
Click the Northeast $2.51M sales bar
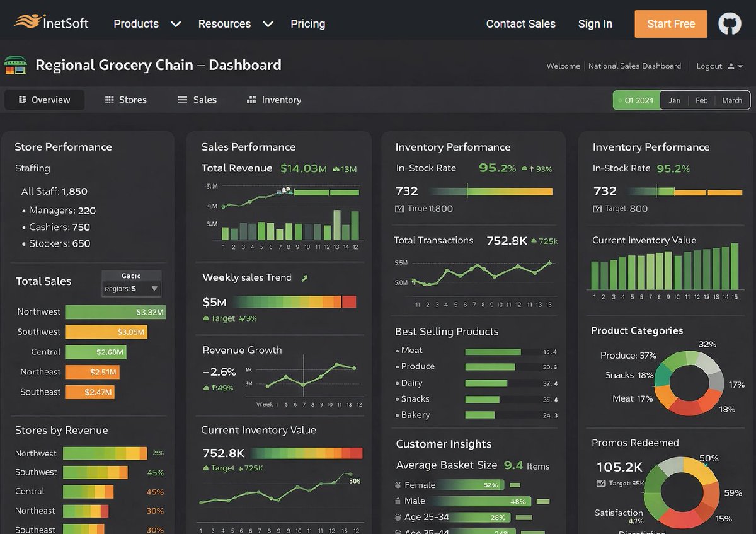[93, 372]
